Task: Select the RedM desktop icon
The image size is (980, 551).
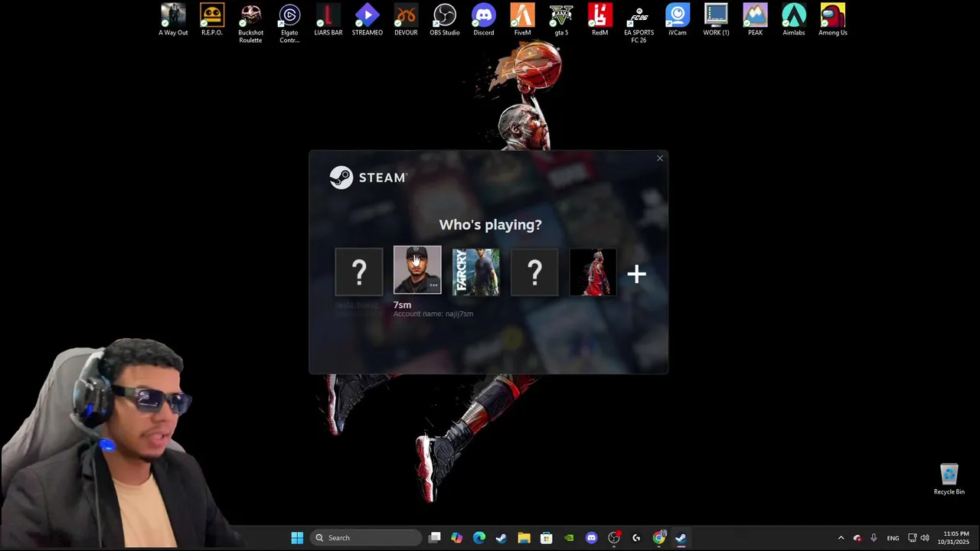Action: [600, 21]
